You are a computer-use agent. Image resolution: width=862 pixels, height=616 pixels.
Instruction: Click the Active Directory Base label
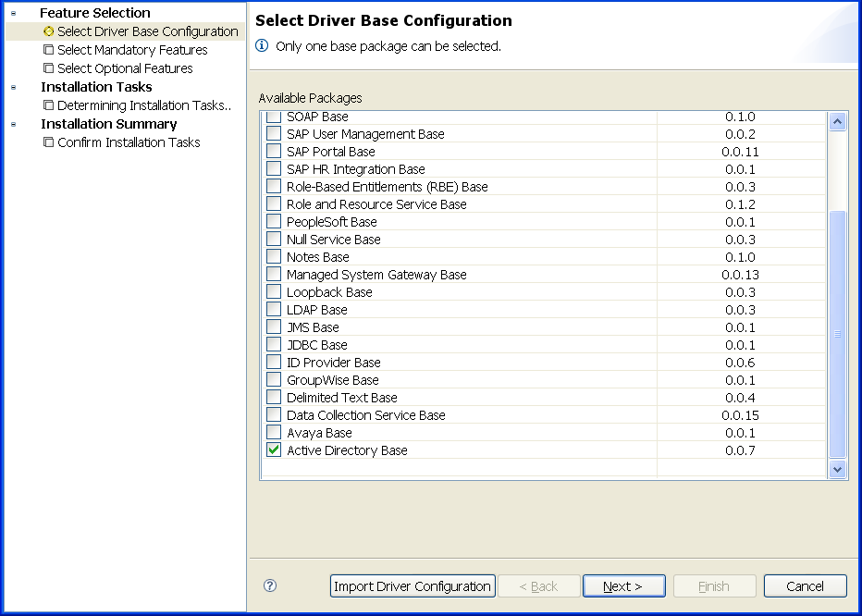(347, 450)
